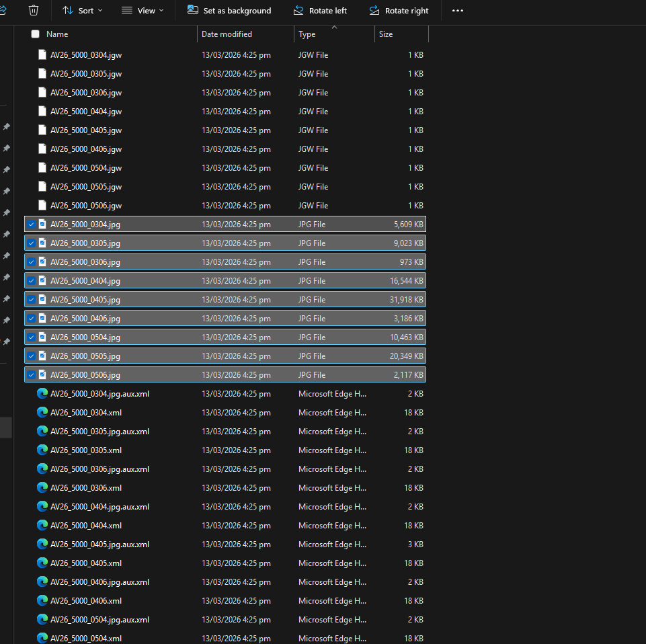Screen dimensions: 646x644
Task: Click the JPG image icon of AV26_5000_0304.jpg
Action: [42, 224]
